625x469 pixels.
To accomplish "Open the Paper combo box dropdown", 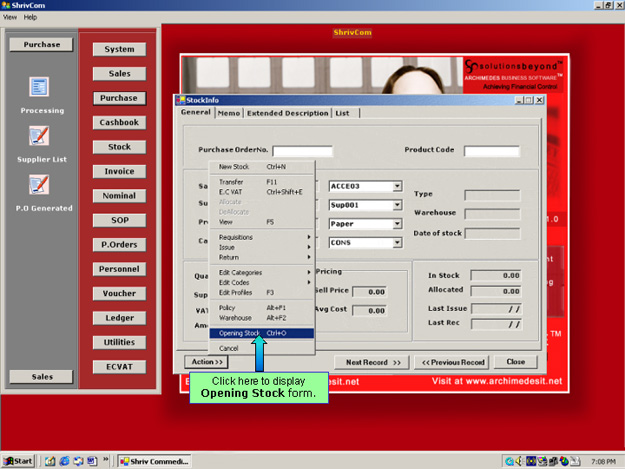I will 397,224.
